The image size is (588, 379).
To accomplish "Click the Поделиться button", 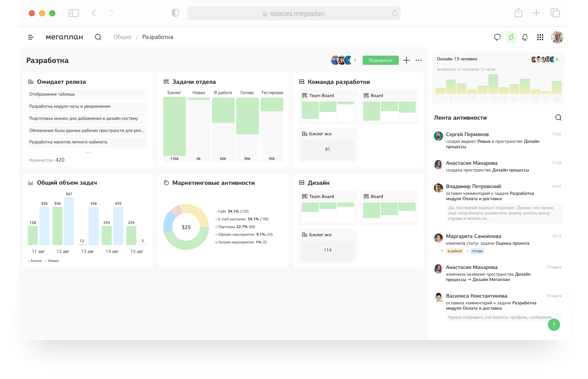I will pyautogui.click(x=380, y=60).
